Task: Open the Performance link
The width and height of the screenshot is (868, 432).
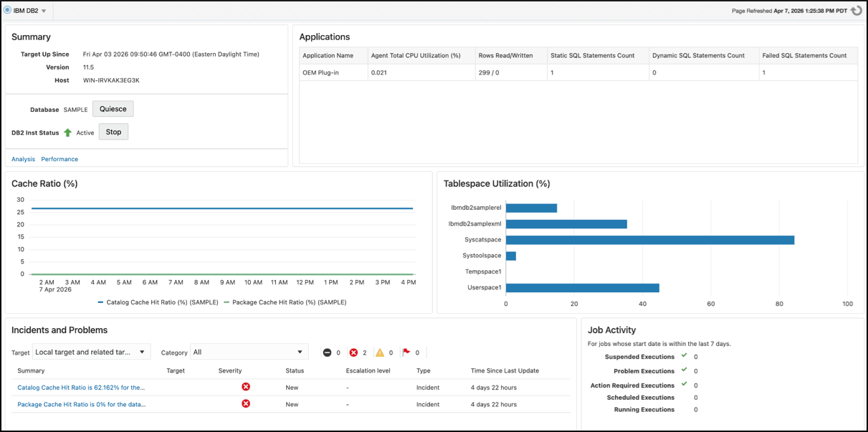Action: [59, 159]
